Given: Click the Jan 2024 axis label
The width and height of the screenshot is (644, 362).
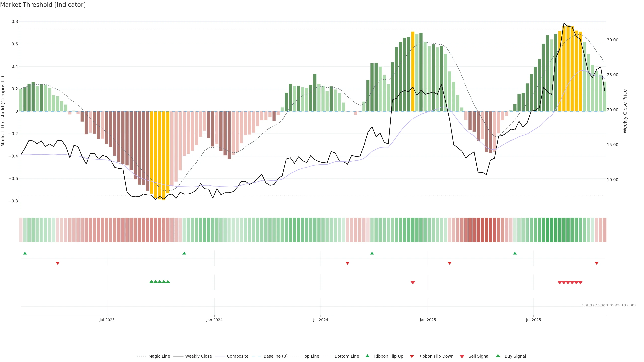Looking at the screenshot, I should (214, 320).
